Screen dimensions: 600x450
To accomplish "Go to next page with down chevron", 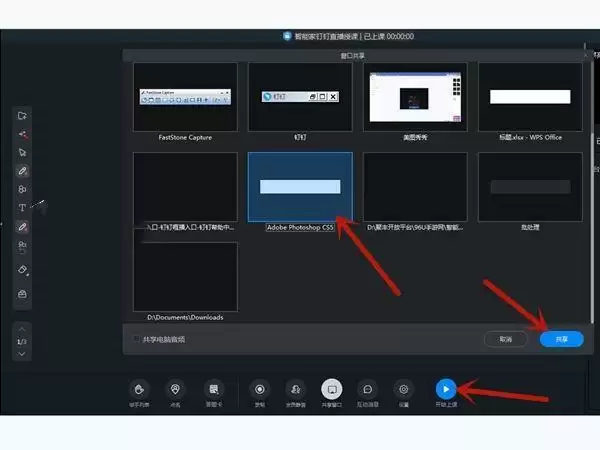I will [23, 355].
